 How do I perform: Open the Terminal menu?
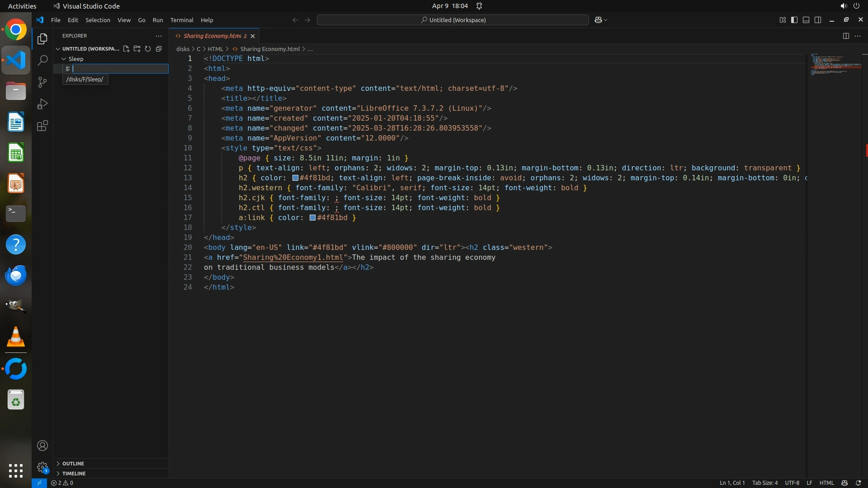(x=182, y=20)
